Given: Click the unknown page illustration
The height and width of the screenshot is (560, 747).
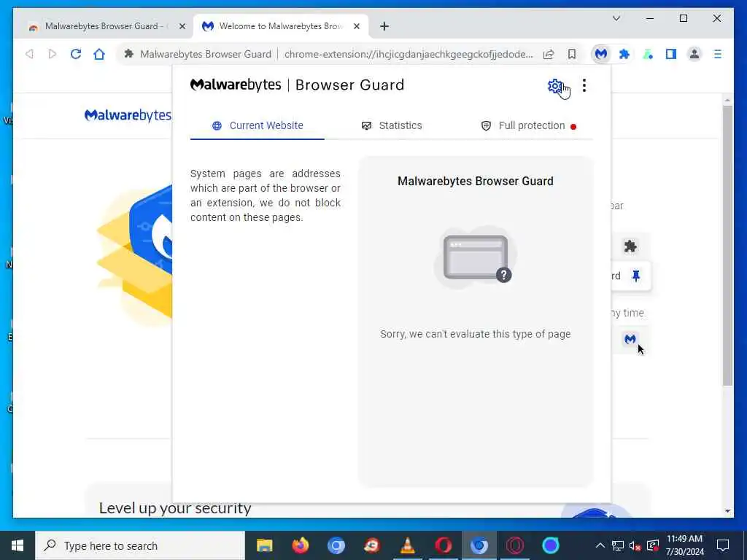Looking at the screenshot, I should pos(475,257).
